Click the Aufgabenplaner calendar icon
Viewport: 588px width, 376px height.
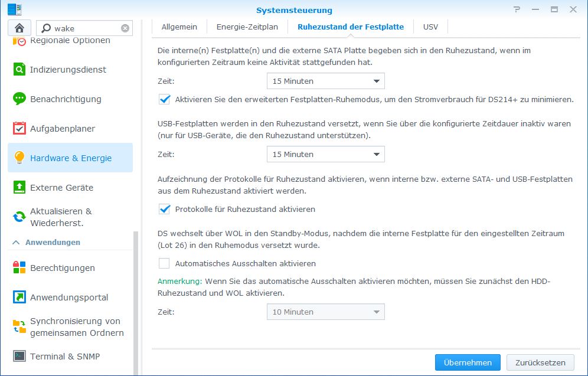[x=19, y=128]
